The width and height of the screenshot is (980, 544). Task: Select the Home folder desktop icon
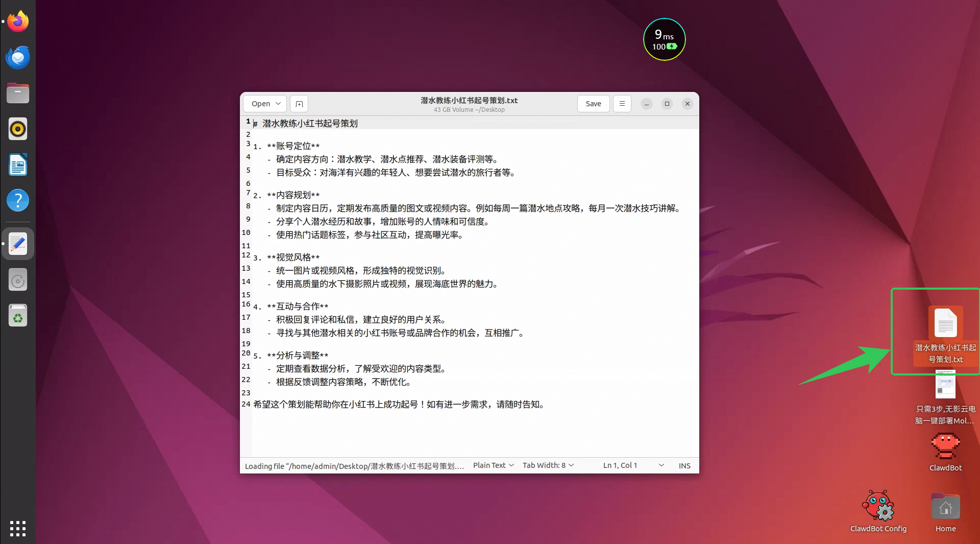[x=945, y=513]
